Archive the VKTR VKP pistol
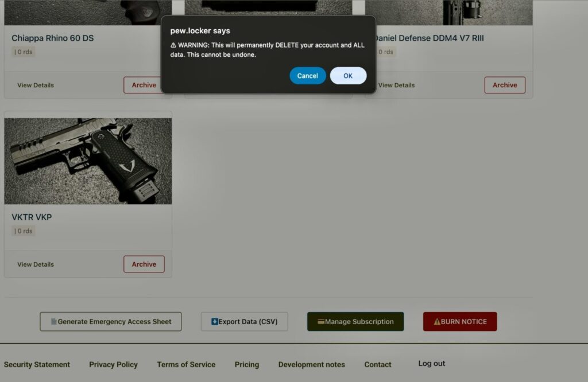The image size is (588, 382). pos(144,264)
